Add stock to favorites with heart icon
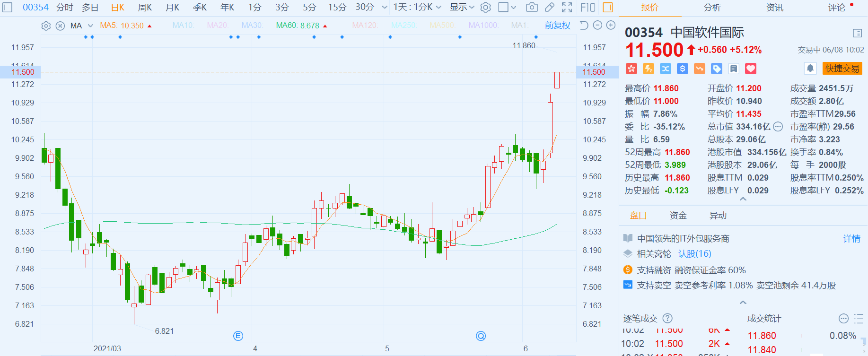This screenshot has height=356, width=868. (751, 69)
